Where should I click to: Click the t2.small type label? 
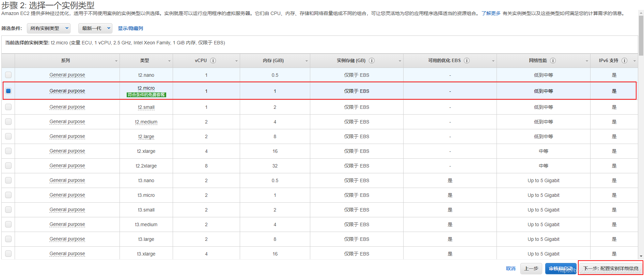pos(146,107)
